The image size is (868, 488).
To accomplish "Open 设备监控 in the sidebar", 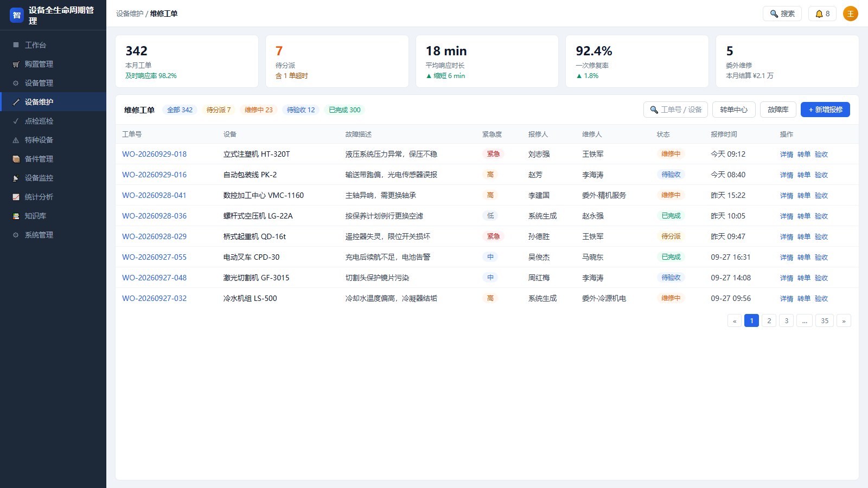I will pyautogui.click(x=53, y=178).
